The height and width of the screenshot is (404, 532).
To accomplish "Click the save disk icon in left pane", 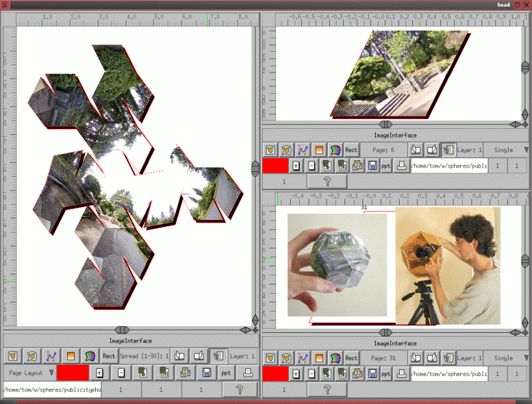I will (x=206, y=373).
